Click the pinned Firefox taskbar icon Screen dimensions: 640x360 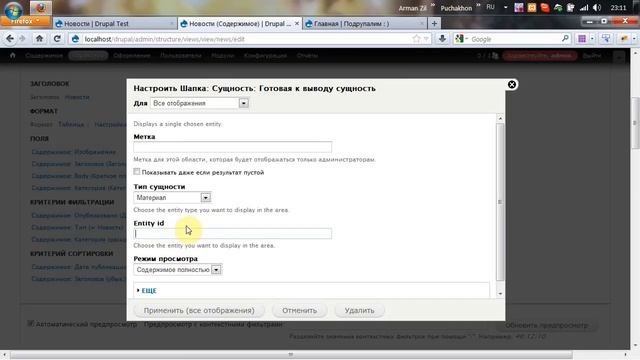click(40, 8)
